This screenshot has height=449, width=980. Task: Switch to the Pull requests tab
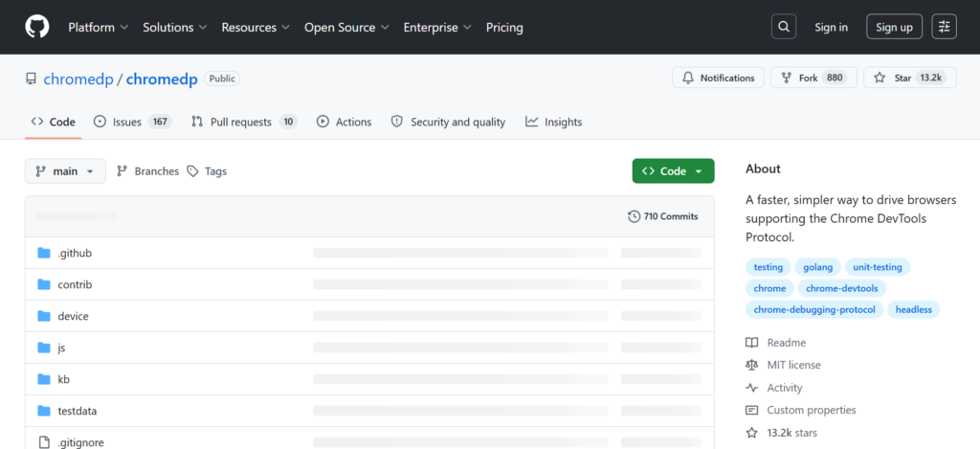point(244,122)
